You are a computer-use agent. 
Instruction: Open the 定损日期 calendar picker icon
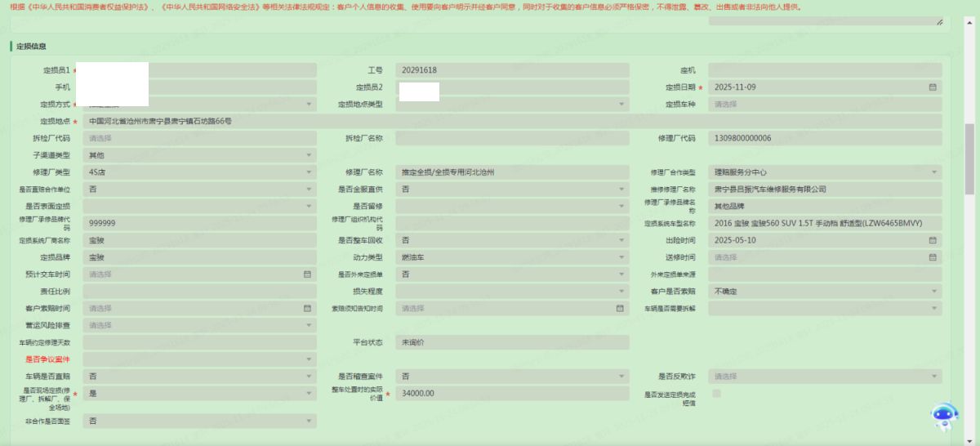tap(932, 87)
